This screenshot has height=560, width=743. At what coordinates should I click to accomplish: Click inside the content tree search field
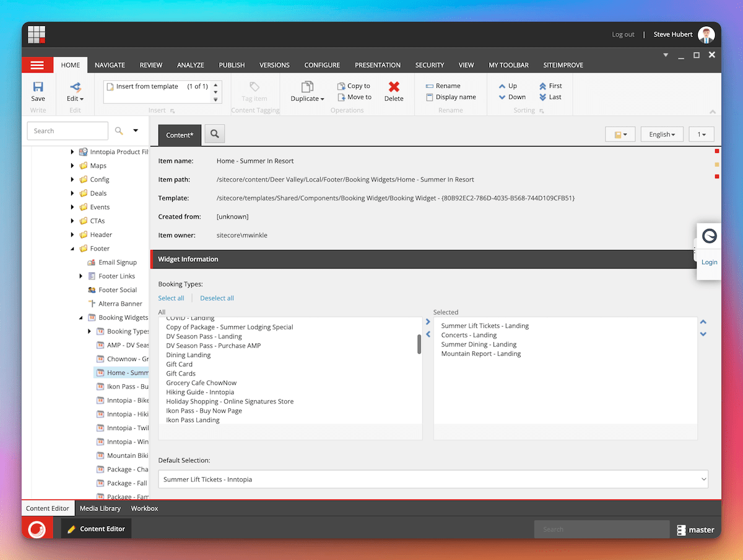[67, 131]
